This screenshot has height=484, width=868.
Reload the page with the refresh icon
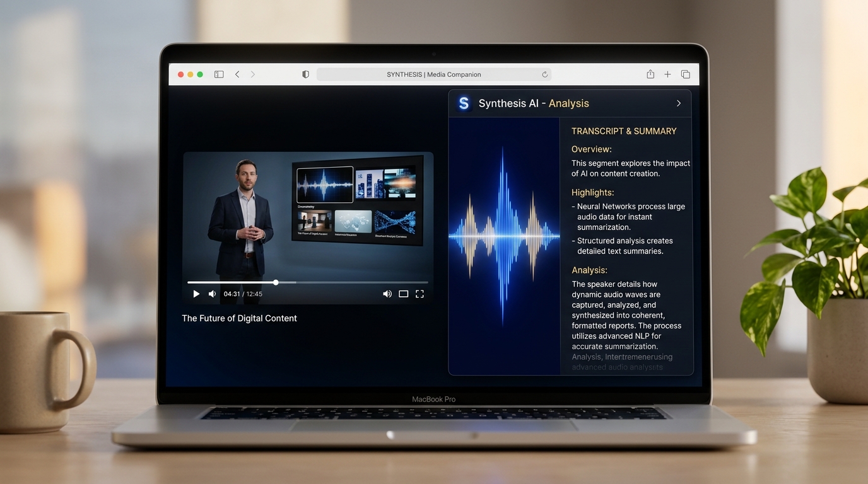[544, 74]
